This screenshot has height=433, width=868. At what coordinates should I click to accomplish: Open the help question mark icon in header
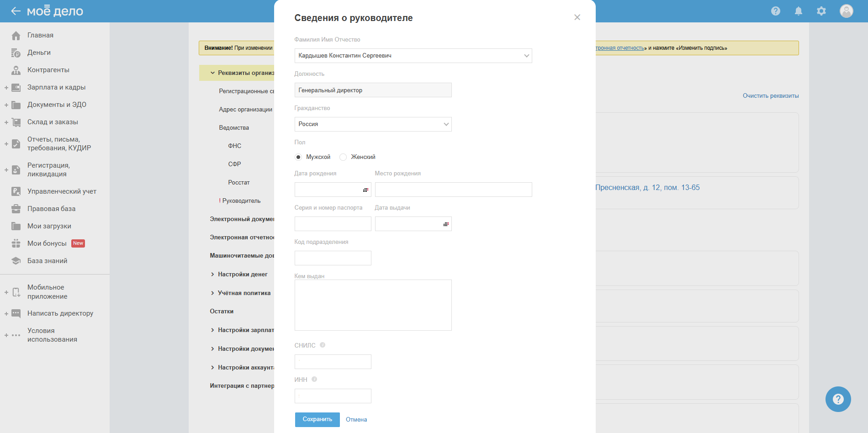[x=775, y=11]
